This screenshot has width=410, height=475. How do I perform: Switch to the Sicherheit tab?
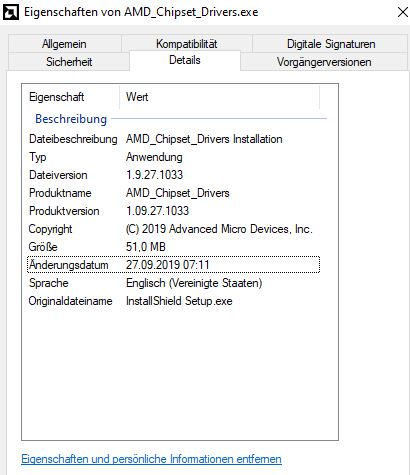pos(69,62)
